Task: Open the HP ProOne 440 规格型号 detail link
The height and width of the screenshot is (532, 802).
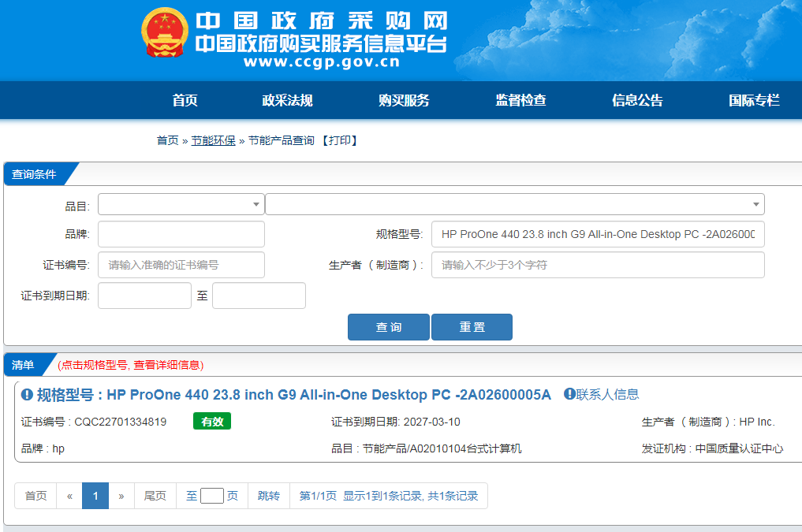Action: point(328,395)
